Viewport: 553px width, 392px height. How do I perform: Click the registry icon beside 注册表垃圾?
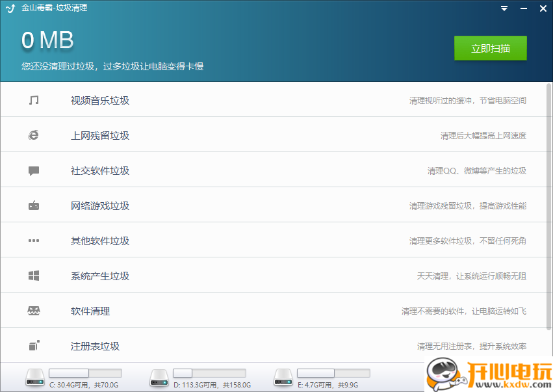tap(34, 345)
